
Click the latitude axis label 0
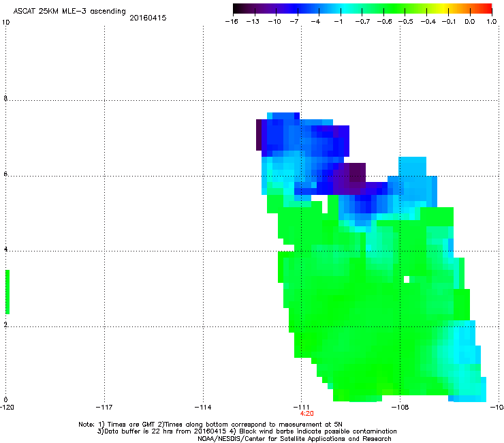[x=5, y=400]
